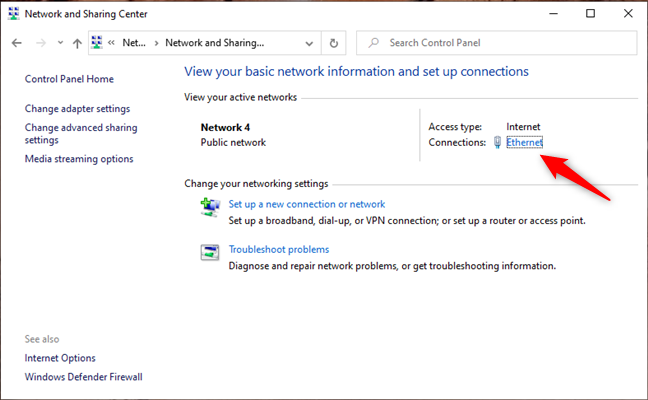Open the Recent locations dropdown arrow
The image size is (648, 400).
click(61, 44)
